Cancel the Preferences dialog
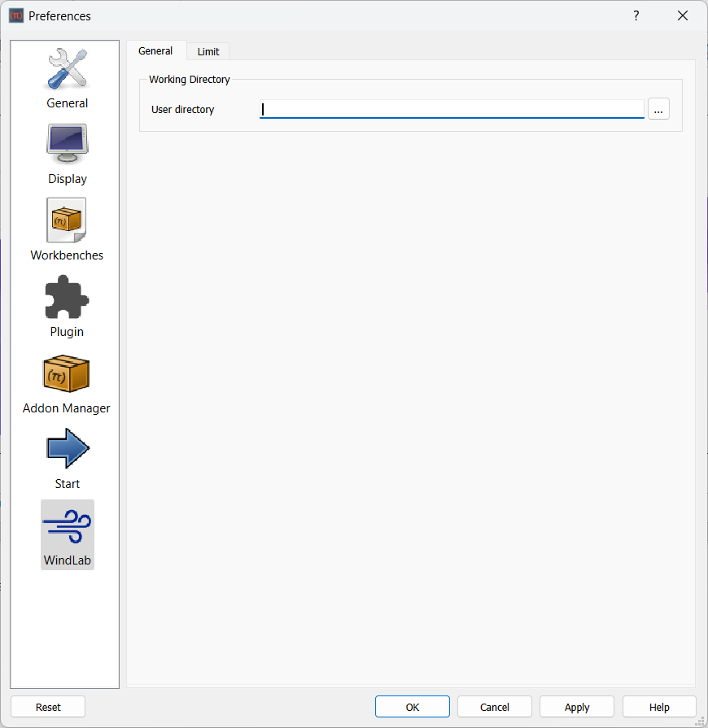Image resolution: width=708 pixels, height=728 pixels. [x=494, y=706]
